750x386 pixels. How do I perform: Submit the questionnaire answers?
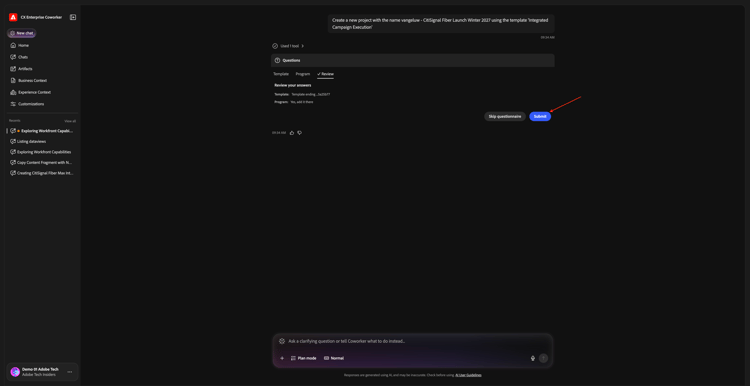pyautogui.click(x=540, y=116)
